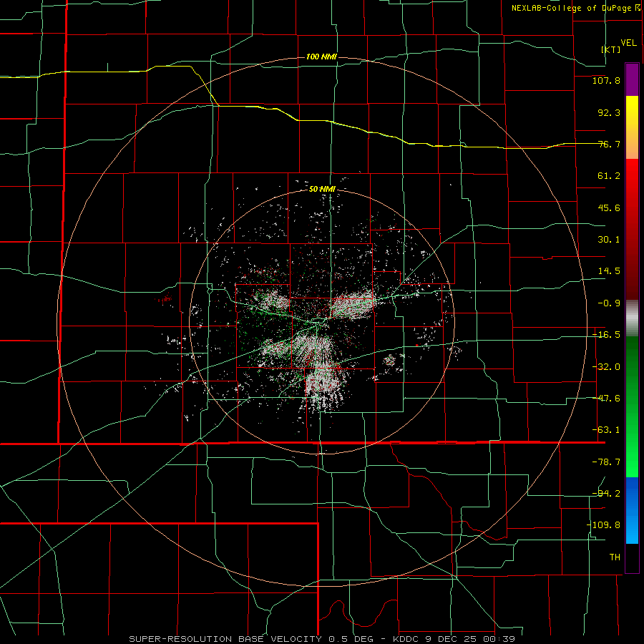
Task: Click the 50 NMI range ring label
Action: [x=322, y=189]
